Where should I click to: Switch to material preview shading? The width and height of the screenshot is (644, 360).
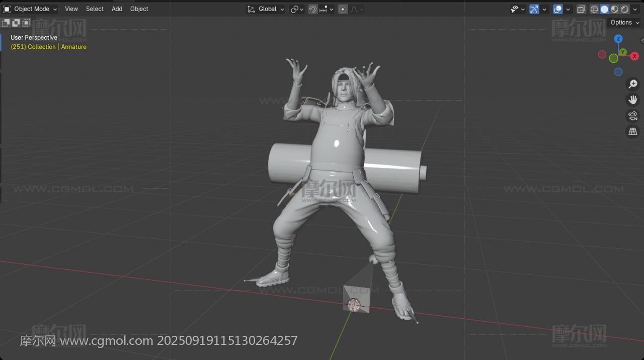pos(614,9)
